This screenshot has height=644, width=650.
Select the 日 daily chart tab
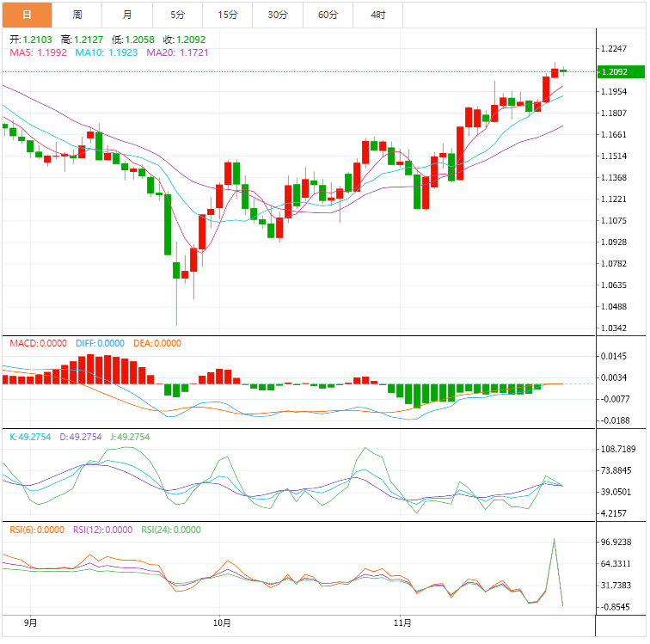tap(27, 15)
